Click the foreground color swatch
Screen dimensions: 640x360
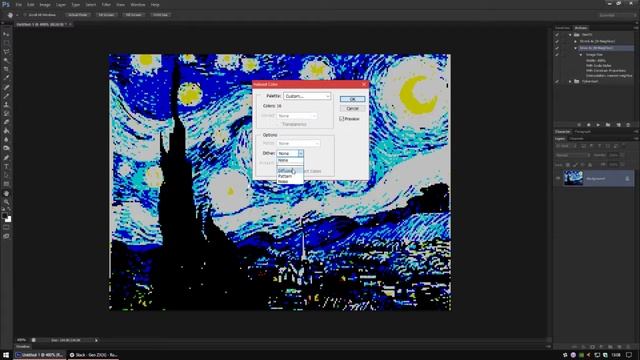pos(4,216)
